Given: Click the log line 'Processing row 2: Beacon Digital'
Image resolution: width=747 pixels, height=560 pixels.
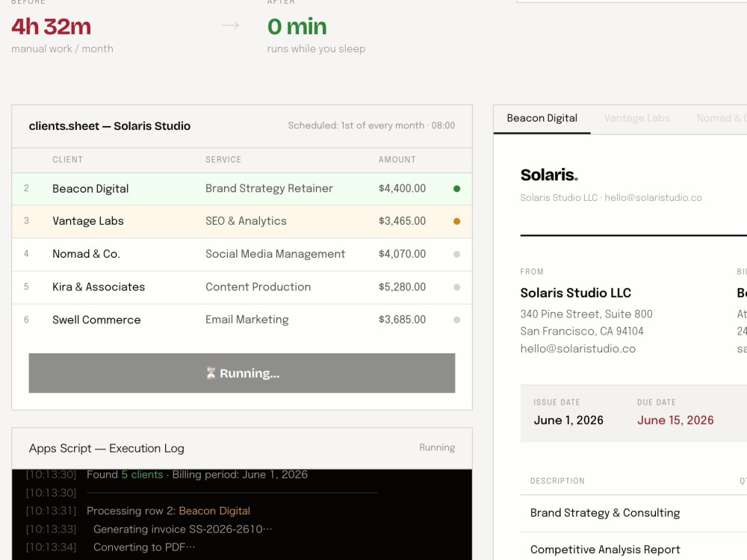Looking at the screenshot, I should click(x=168, y=511).
